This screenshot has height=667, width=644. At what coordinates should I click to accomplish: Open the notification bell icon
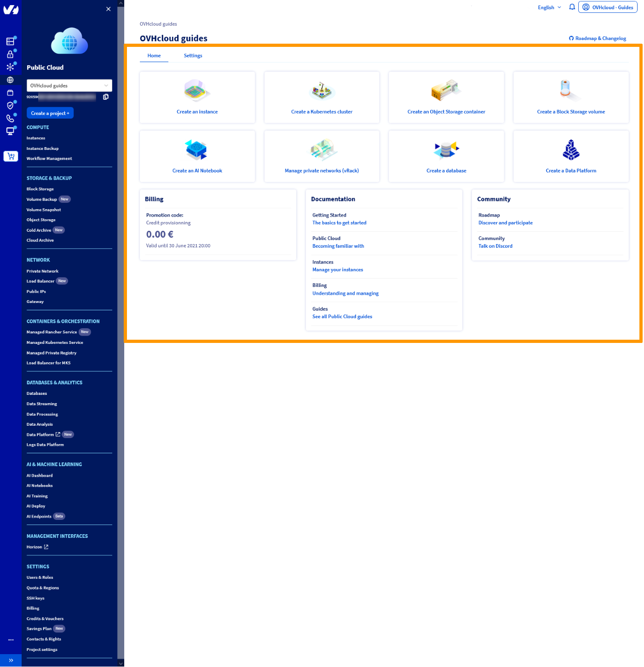[572, 7]
